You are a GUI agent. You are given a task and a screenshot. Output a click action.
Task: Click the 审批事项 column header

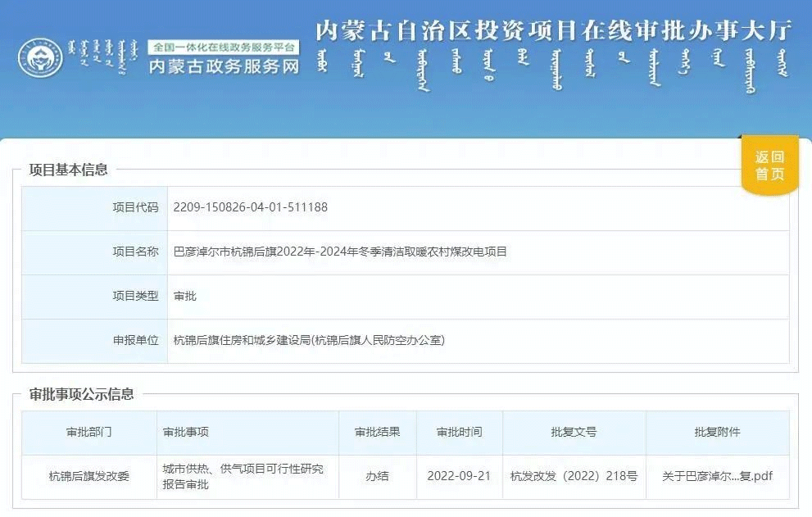point(186,432)
